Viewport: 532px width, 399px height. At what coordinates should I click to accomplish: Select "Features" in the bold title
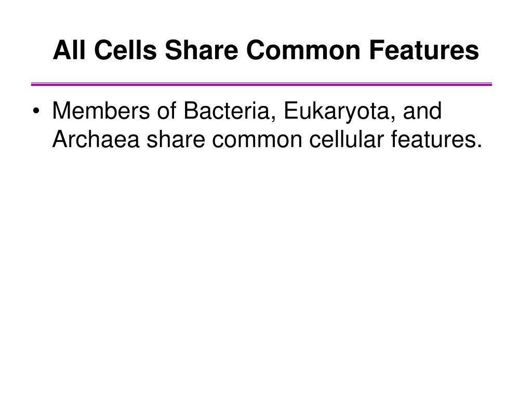click(424, 50)
